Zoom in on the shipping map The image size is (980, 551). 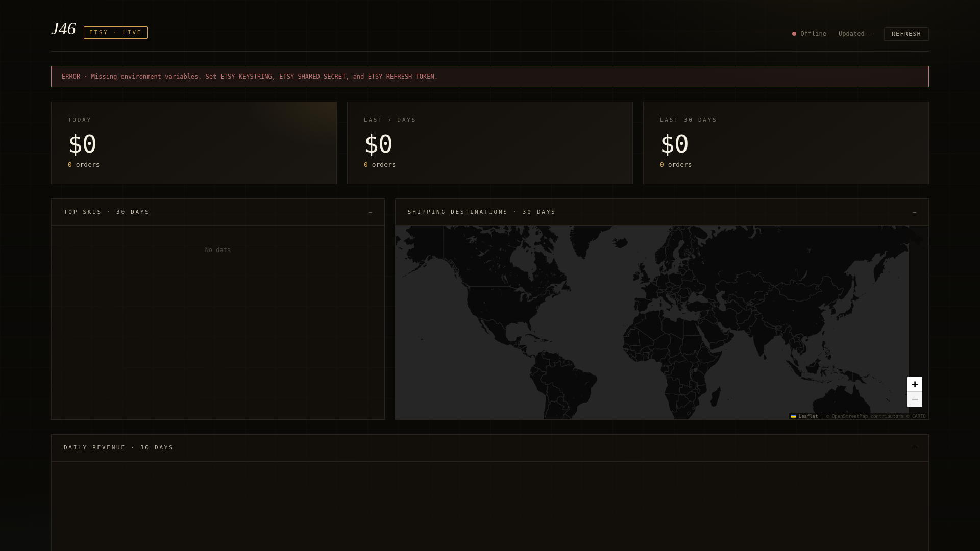tap(915, 384)
